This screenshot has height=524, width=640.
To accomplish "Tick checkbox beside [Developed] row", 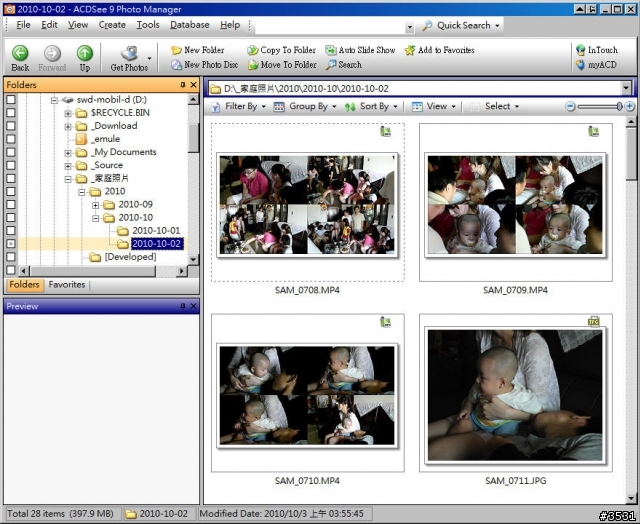I will (x=11, y=257).
